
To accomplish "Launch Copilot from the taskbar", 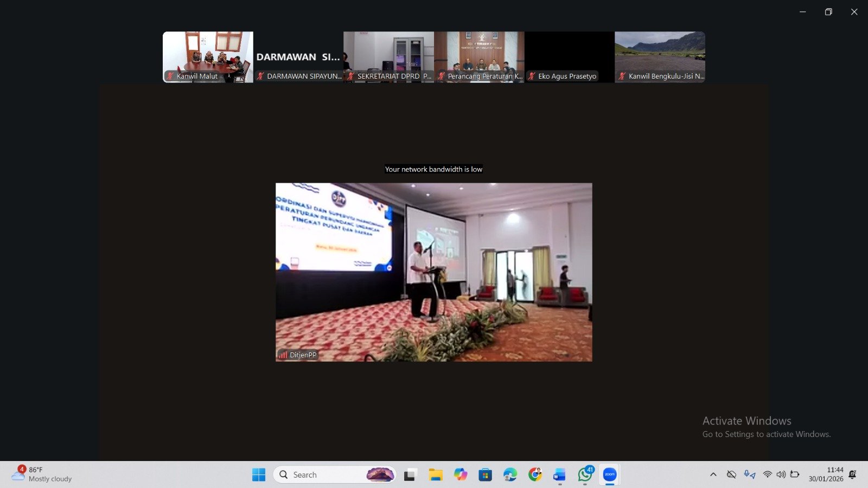I will click(461, 474).
